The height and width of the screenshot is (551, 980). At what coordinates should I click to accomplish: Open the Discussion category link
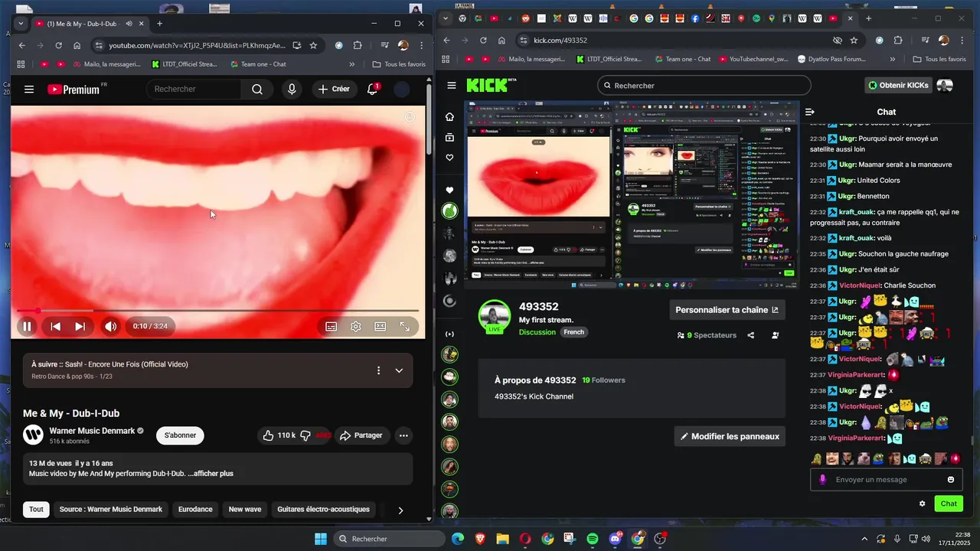coord(537,332)
